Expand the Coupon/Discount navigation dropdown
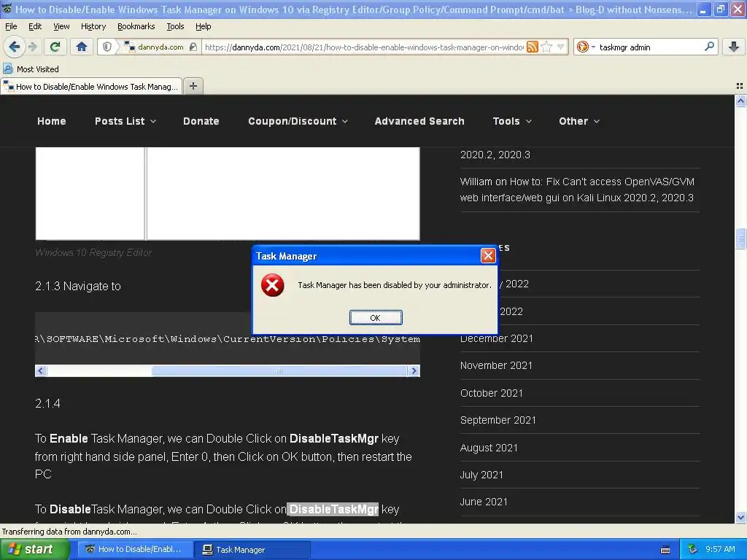The width and height of the screenshot is (747, 560). (298, 121)
